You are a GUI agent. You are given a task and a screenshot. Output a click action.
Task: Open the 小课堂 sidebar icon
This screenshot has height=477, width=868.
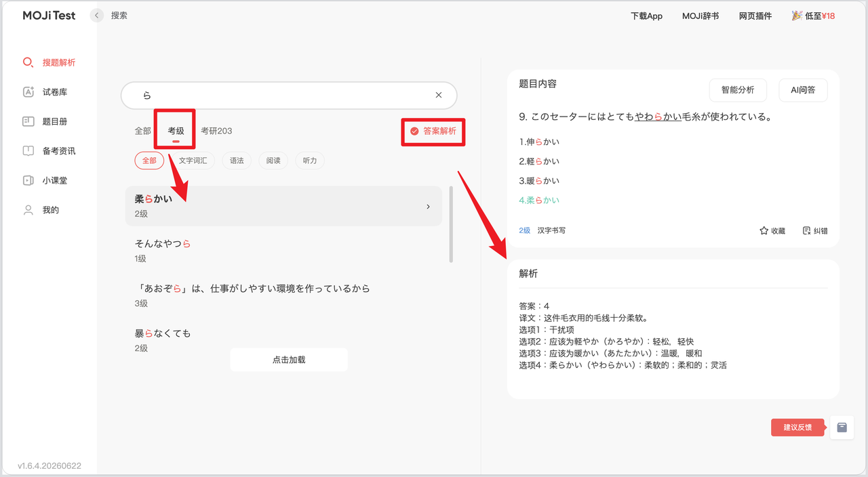coord(28,181)
